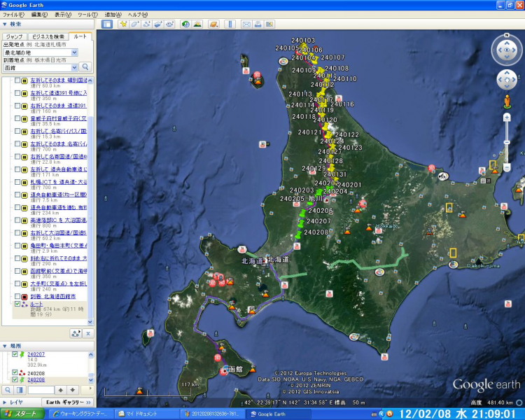This screenshot has width=525, height=420.
Task: Open the ルート route summary link
Action: 36,304
